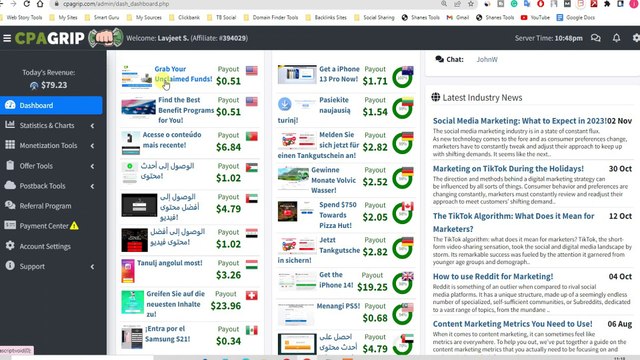
Task: Open Grab Your Unclaimed Funds offer
Action: 183,74
